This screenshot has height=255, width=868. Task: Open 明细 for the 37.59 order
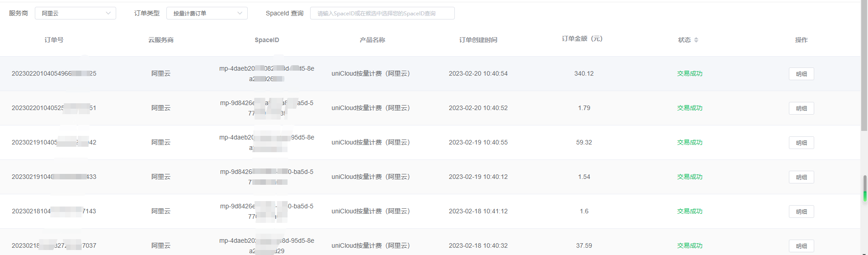(x=801, y=246)
